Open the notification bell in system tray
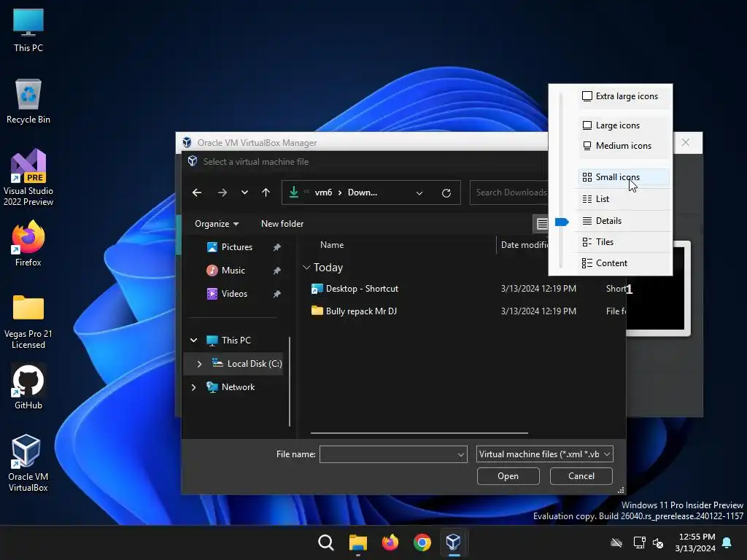The image size is (747, 560). click(727, 542)
